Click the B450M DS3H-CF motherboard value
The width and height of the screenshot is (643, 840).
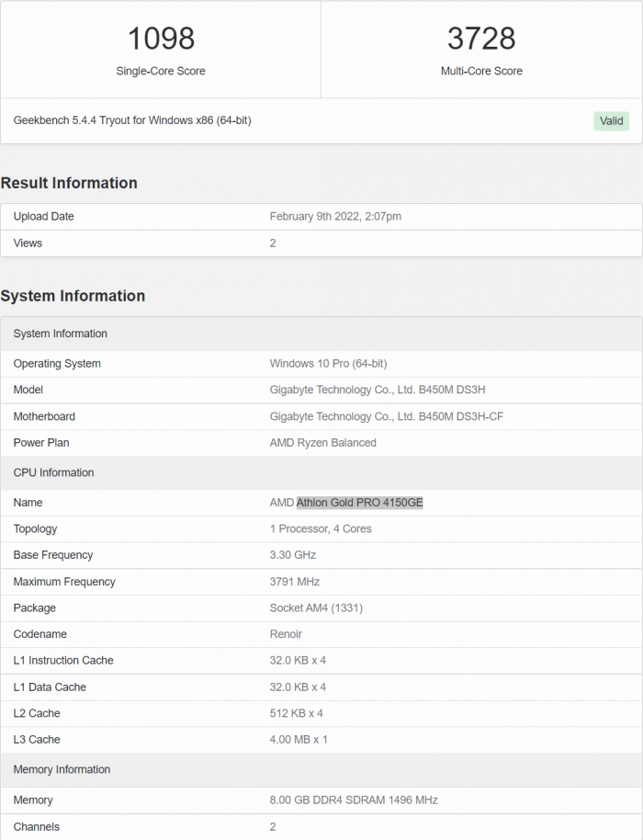386,417
